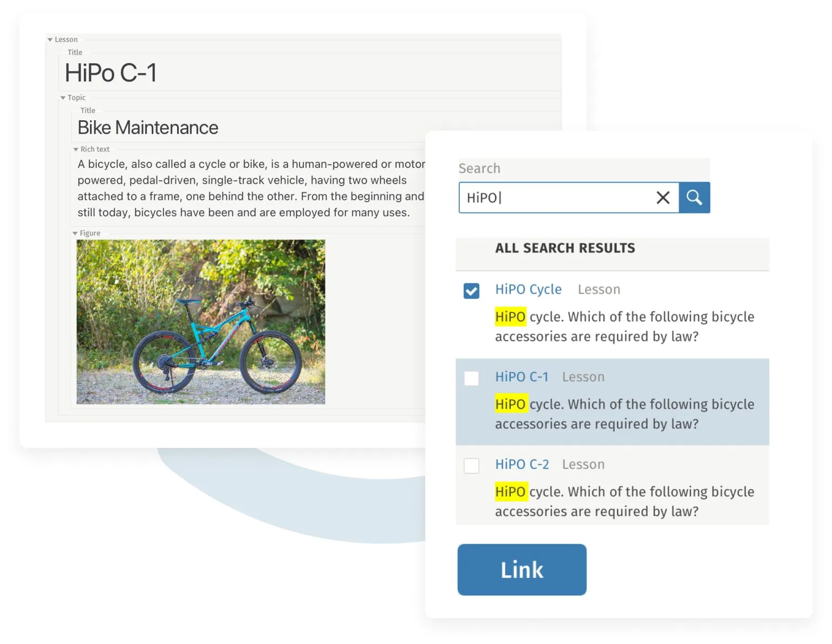Click the HiPo C-1 lesson title field
Image resolution: width=832 pixels, height=644 pixels.
point(309,73)
